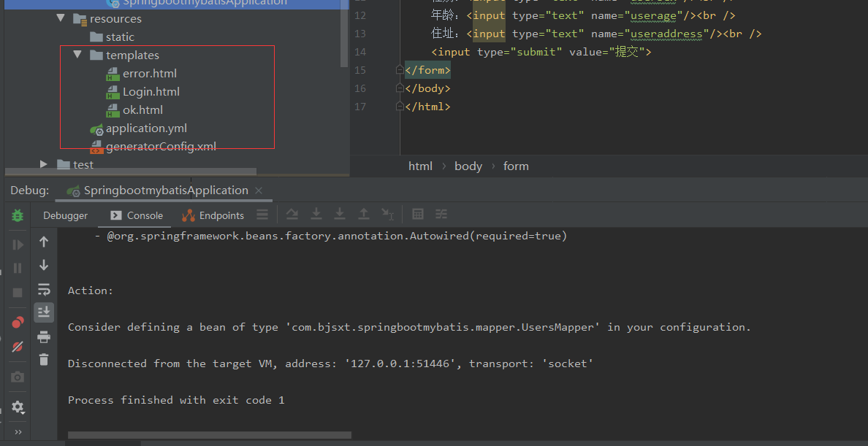Screen dimensions: 868x446
Task: Click Force Step Into icon just before Step Out
Action: (x=340, y=215)
